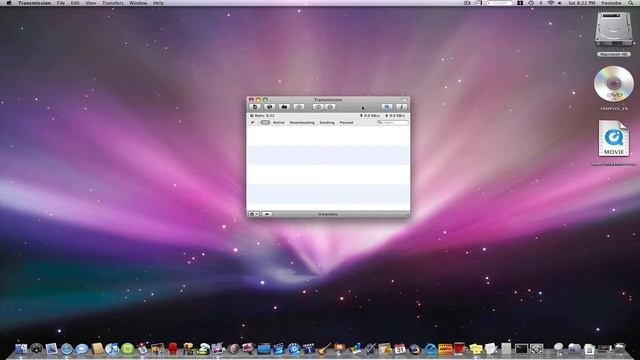The height and width of the screenshot is (360, 640).
Task: Open the Edit menu
Action: point(75,3)
